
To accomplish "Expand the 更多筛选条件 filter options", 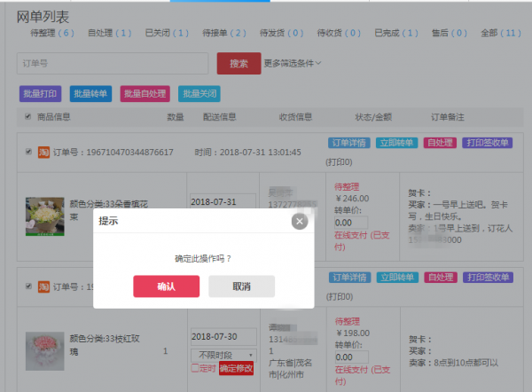I will 293,63.
